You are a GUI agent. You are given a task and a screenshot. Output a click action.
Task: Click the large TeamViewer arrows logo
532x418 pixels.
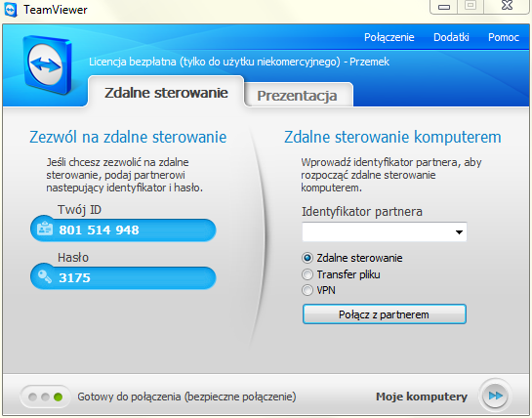pyautogui.click(x=47, y=64)
